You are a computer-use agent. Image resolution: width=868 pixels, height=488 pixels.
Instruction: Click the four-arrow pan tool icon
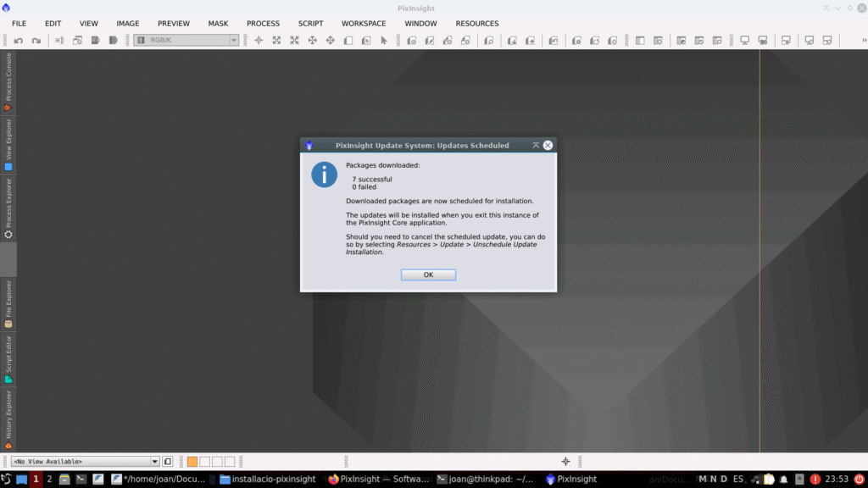312,41
